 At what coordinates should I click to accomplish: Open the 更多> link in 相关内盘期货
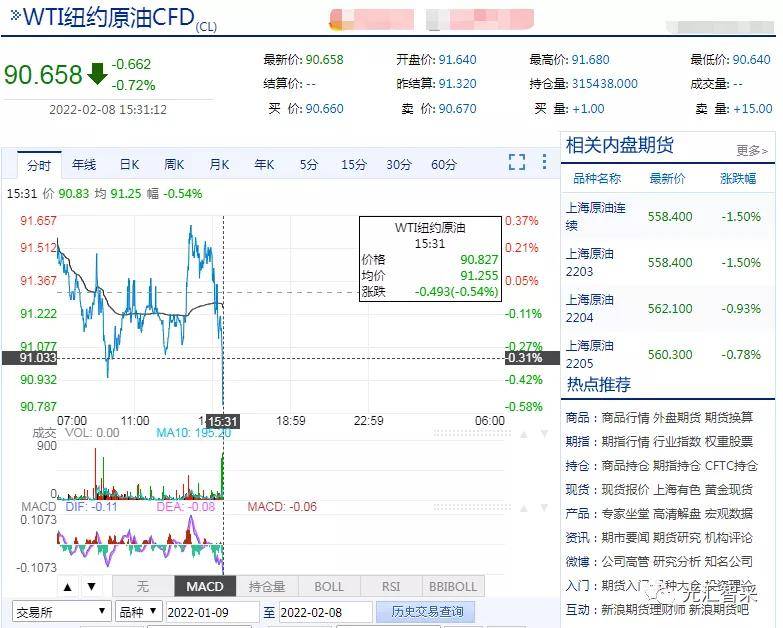[752, 150]
